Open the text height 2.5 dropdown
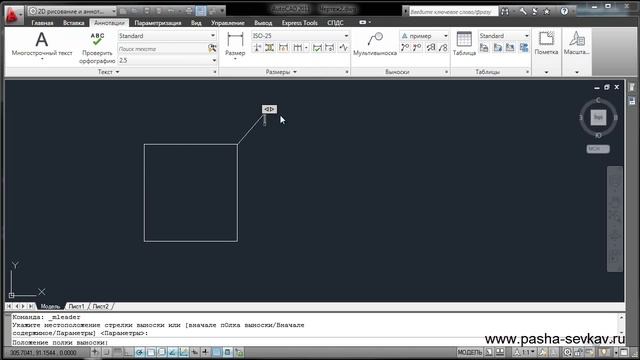Screen dimensions: 640x360 (167, 60)
